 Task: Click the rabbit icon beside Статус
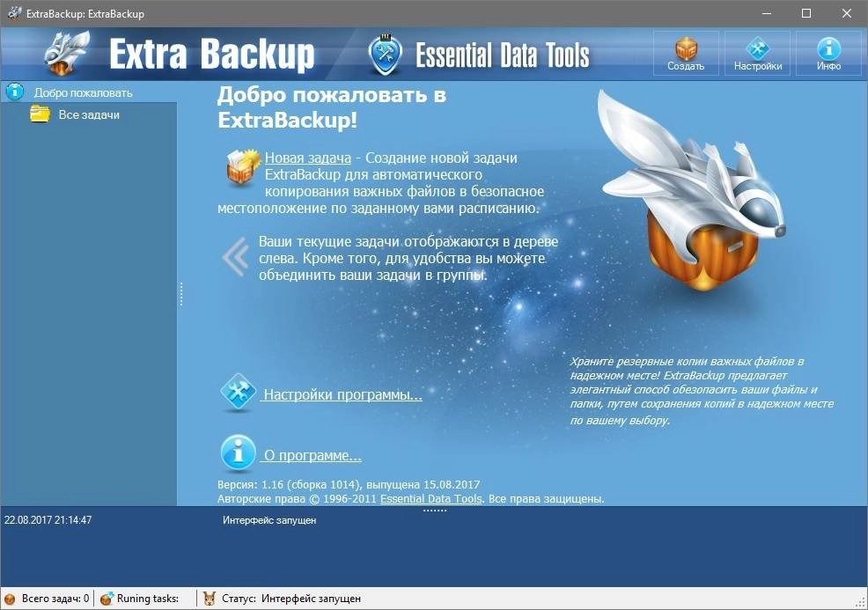pos(210,599)
